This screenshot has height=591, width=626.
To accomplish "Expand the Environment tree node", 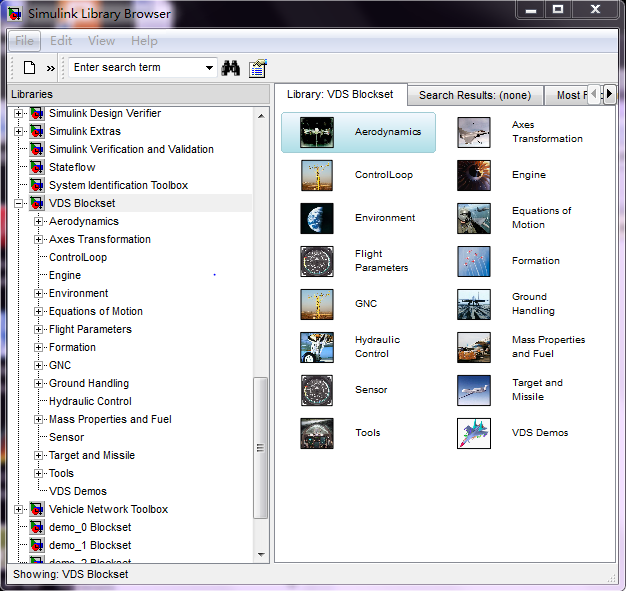I will coord(38,294).
